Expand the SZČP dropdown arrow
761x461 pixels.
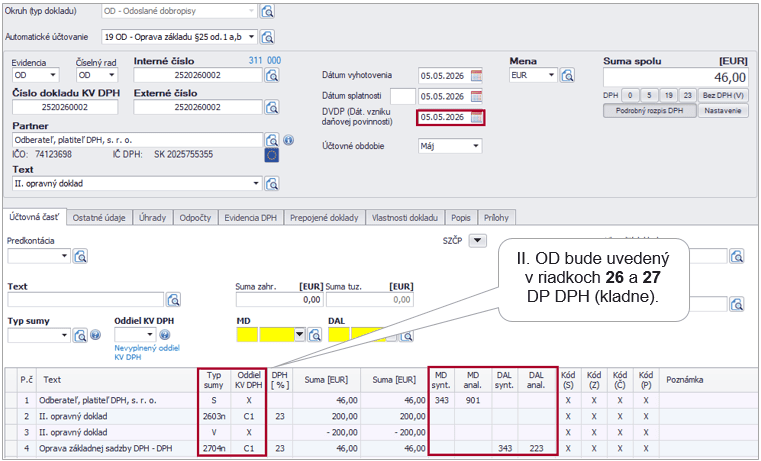pyautogui.click(x=477, y=240)
